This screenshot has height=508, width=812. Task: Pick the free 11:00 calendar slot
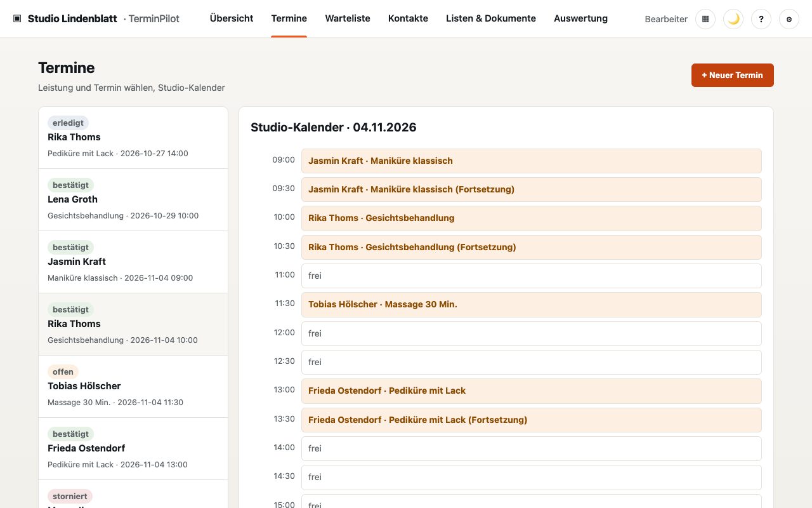[x=532, y=276]
